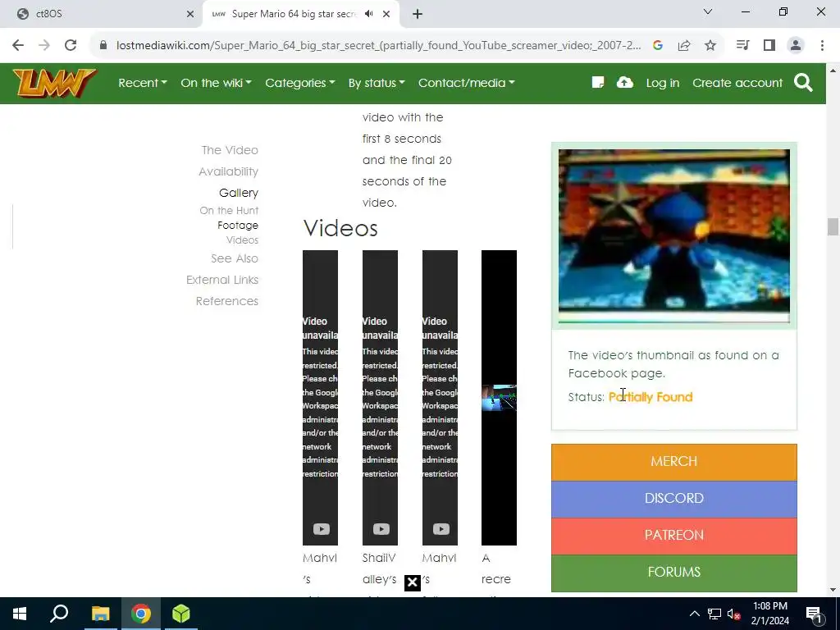The height and width of the screenshot is (630, 840).
Task: Open the Mario thumbnail image
Action: 674,236
